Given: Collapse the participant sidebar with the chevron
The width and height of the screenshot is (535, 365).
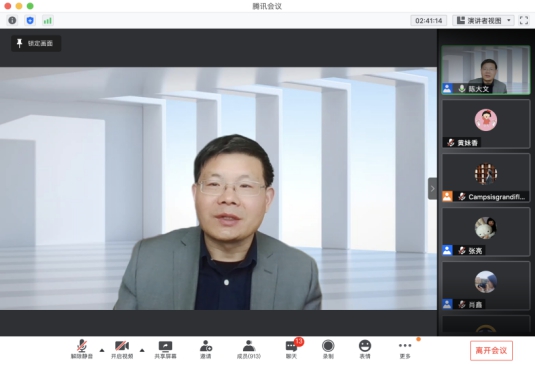Looking at the screenshot, I should coord(432,188).
